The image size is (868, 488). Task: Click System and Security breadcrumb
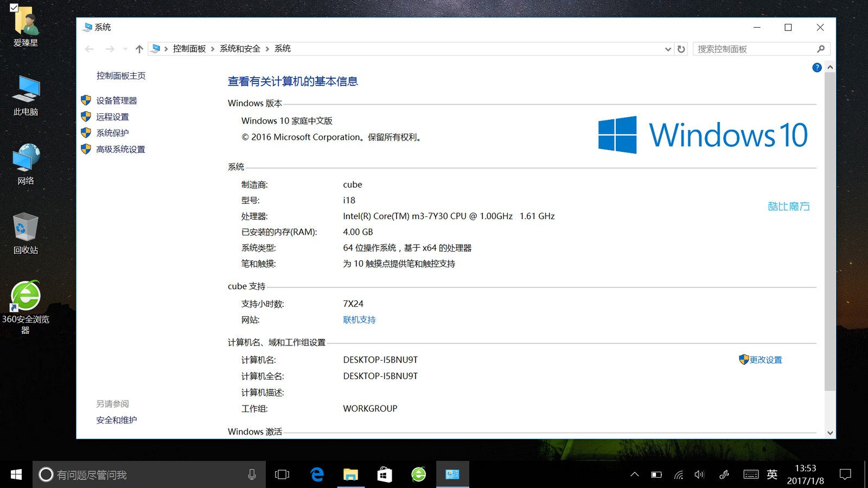point(240,49)
